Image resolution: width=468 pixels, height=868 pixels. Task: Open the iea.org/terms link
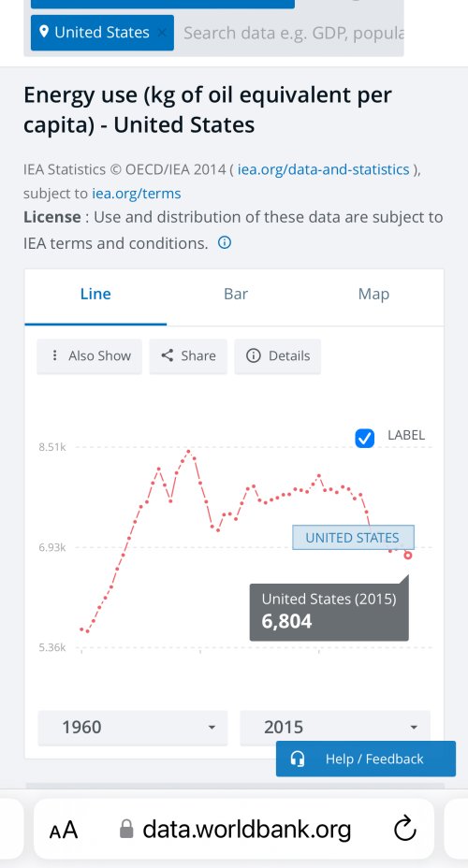click(x=137, y=194)
